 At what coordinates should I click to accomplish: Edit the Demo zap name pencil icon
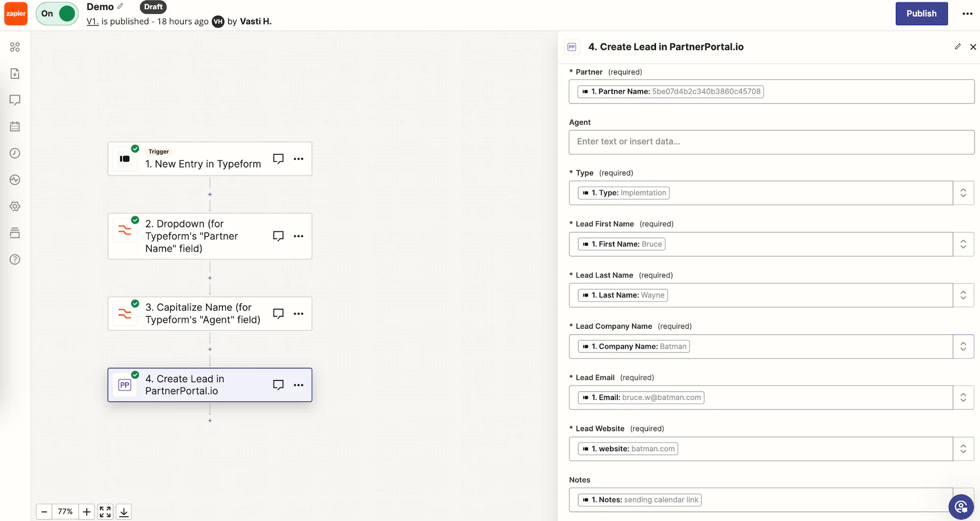coord(121,6)
